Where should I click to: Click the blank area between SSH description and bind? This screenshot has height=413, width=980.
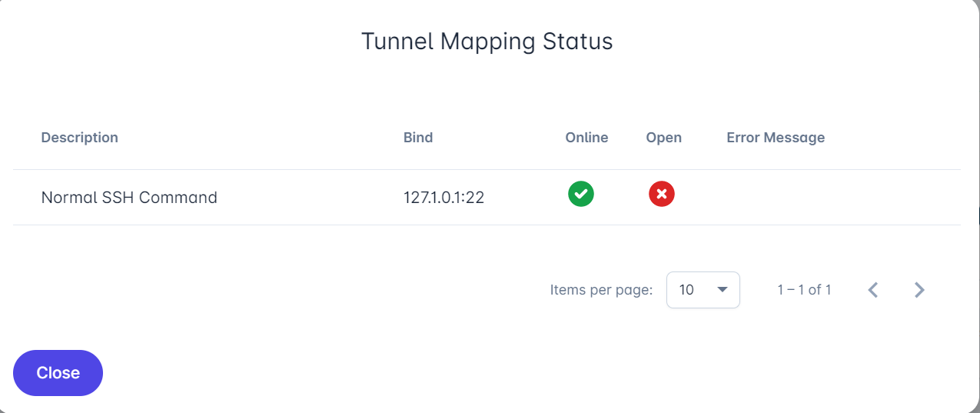307,198
